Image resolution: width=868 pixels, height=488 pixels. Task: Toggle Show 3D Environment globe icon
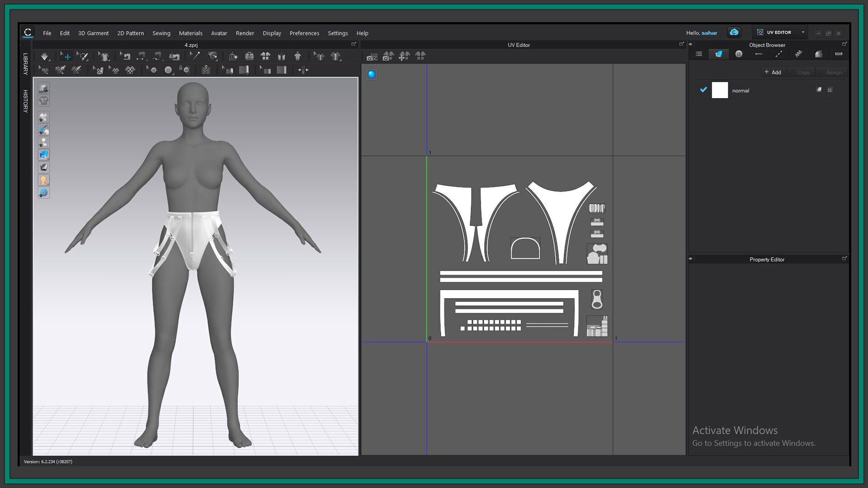pos(43,193)
